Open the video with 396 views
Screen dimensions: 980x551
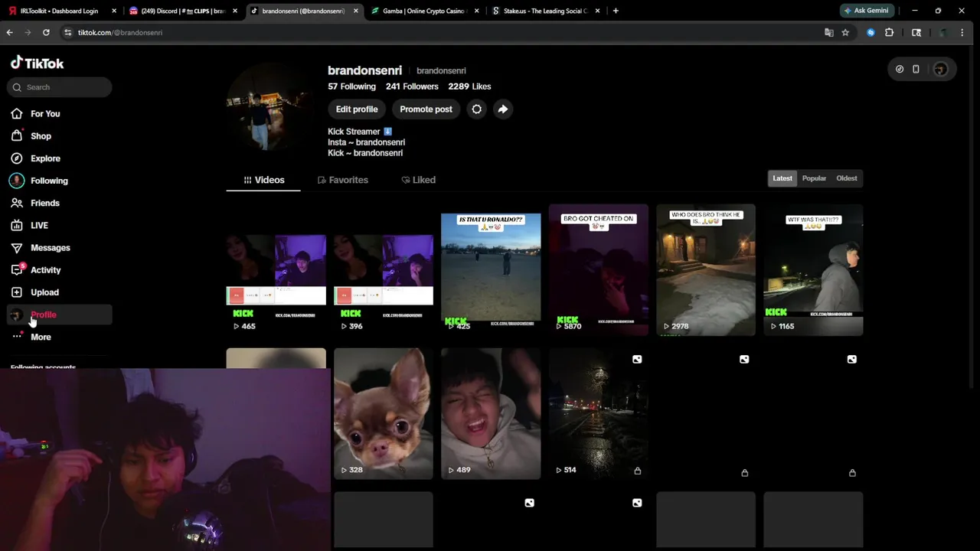[x=383, y=269]
